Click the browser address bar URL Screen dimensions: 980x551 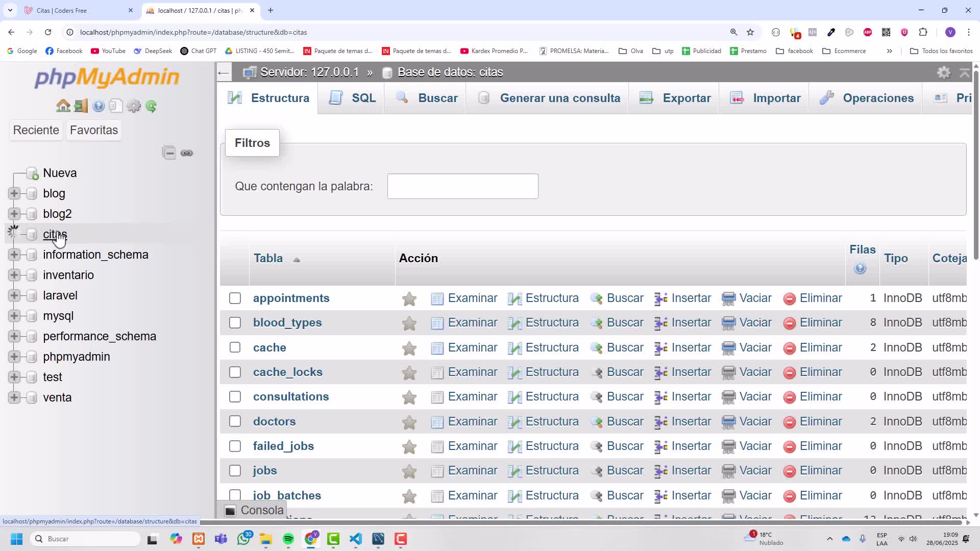point(193,32)
